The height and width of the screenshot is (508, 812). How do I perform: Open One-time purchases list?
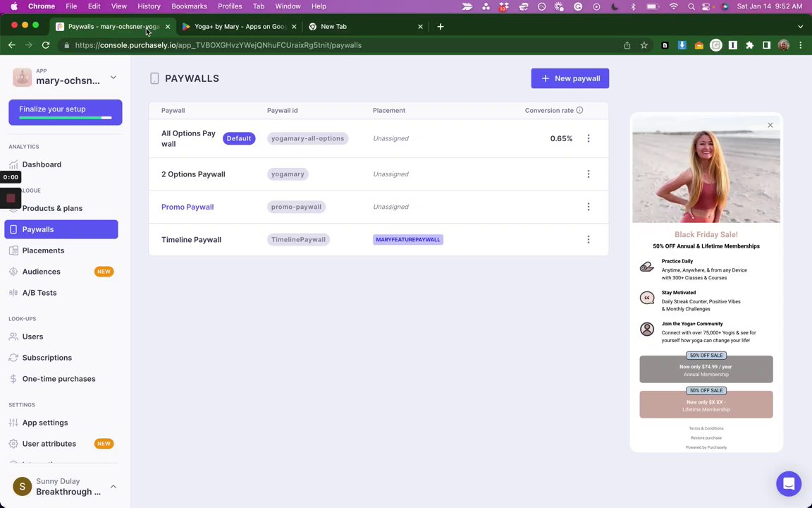click(x=59, y=379)
